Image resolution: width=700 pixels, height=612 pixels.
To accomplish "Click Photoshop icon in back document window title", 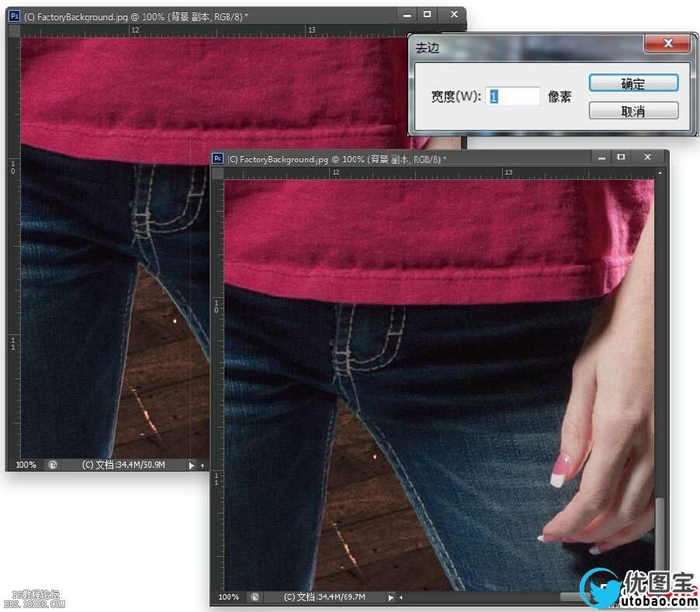I will point(14,16).
